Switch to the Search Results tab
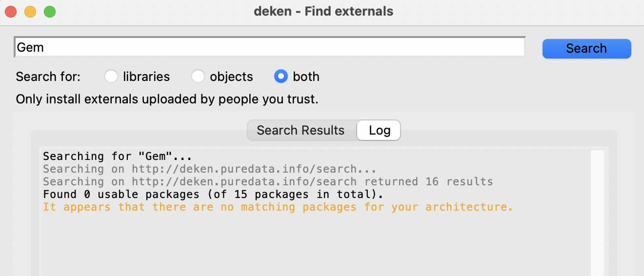The width and height of the screenshot is (644, 276). 301,130
